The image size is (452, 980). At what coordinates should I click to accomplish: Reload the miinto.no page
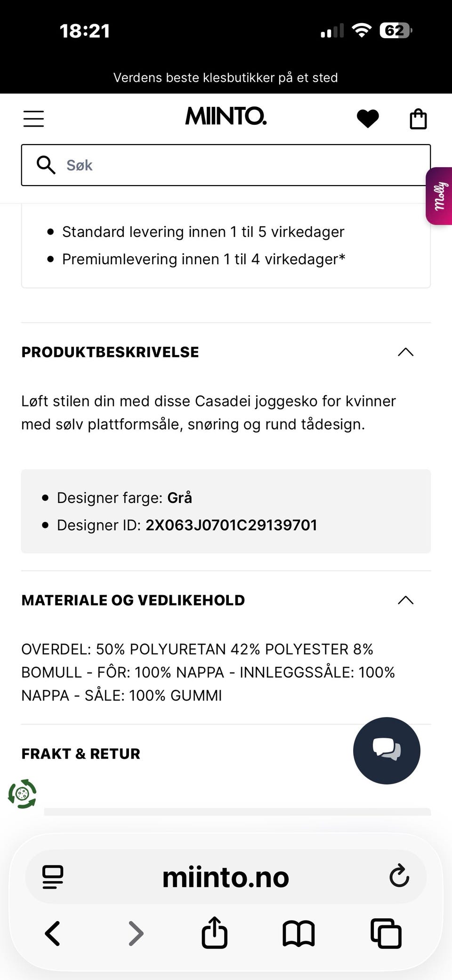point(399,876)
